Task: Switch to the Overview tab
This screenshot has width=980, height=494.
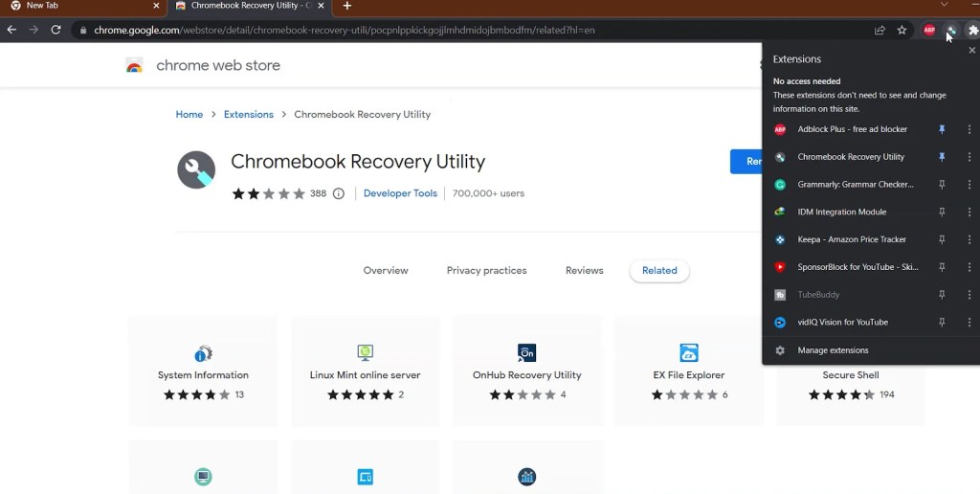Action: coord(386,271)
